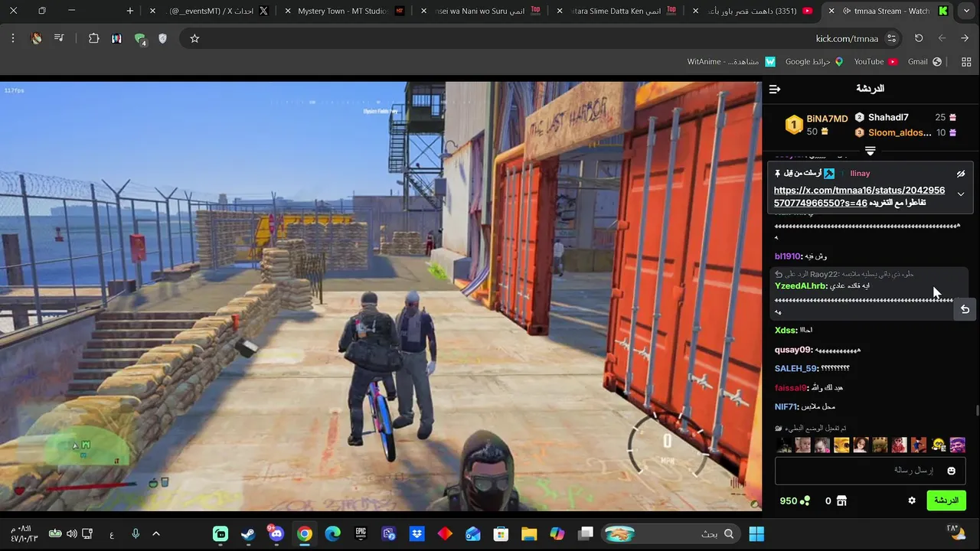980x551 pixels.
Task: Click username bl1910 in chat
Action: pyautogui.click(x=787, y=256)
